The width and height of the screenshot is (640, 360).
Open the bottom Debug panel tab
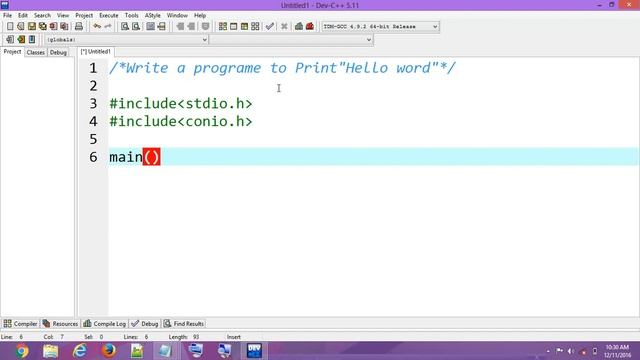point(144,324)
